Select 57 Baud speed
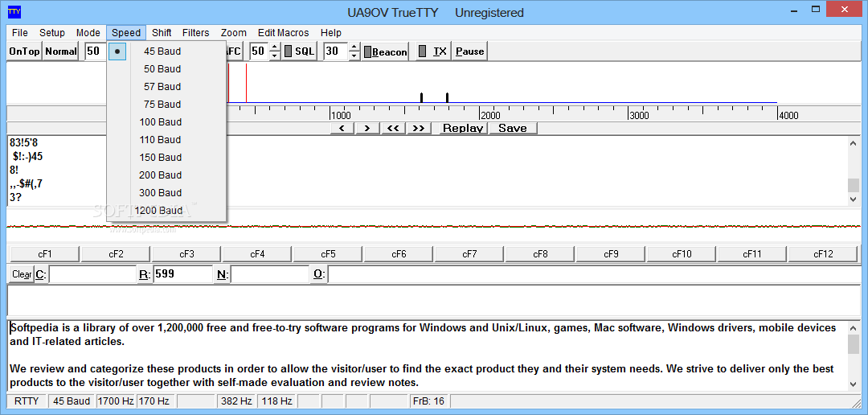Image resolution: width=868 pixels, height=415 pixels. (166, 87)
